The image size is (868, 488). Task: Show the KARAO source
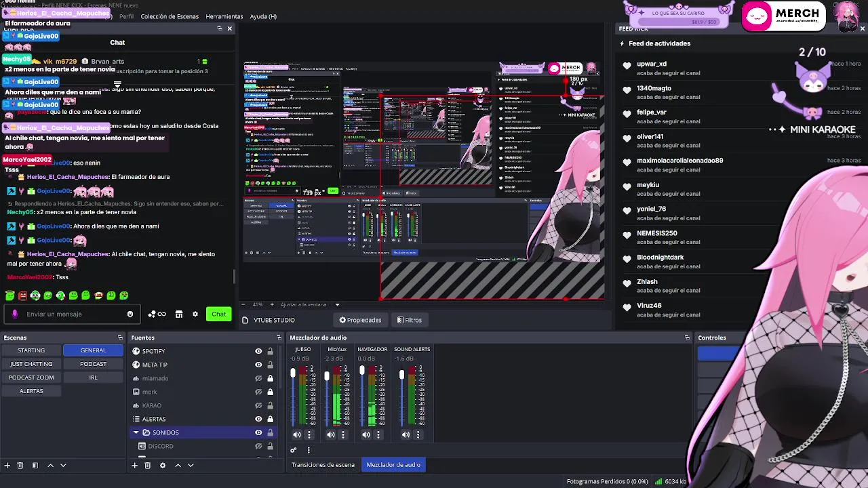pyautogui.click(x=258, y=405)
